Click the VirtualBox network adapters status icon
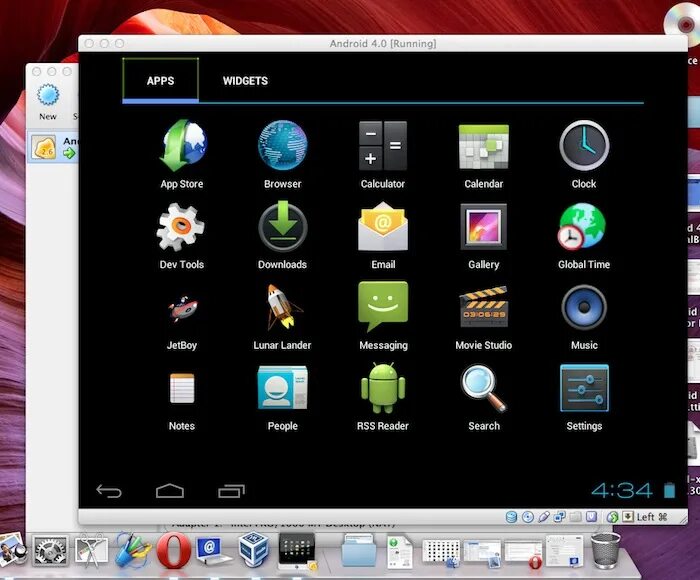This screenshot has height=580, width=700. 559,517
